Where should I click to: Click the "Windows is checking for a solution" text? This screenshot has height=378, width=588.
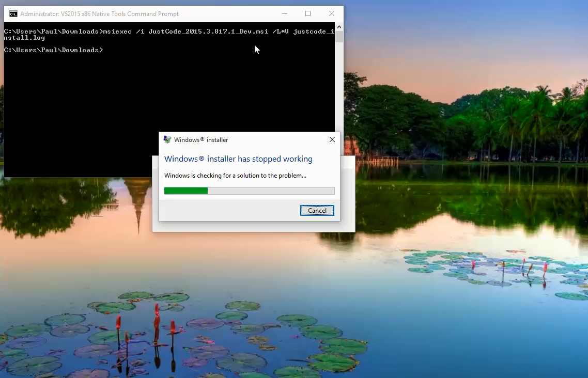pos(235,176)
